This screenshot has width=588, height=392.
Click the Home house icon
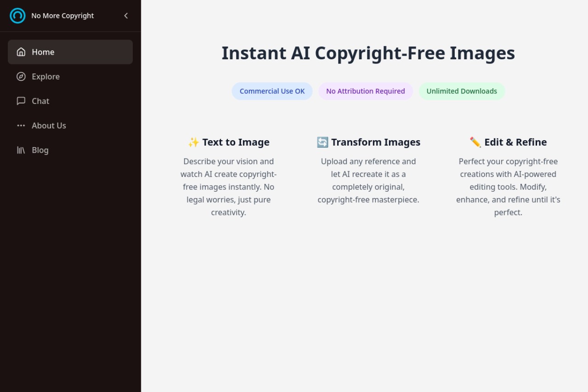pyautogui.click(x=21, y=52)
